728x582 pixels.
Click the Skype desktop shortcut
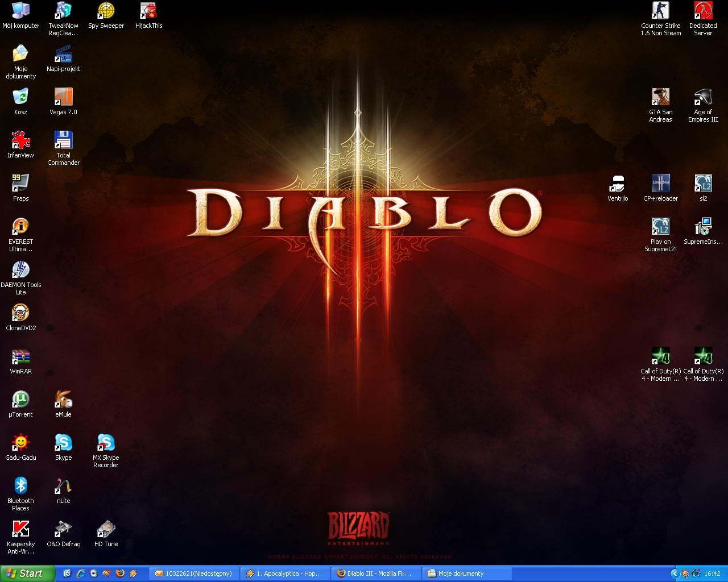click(63, 447)
